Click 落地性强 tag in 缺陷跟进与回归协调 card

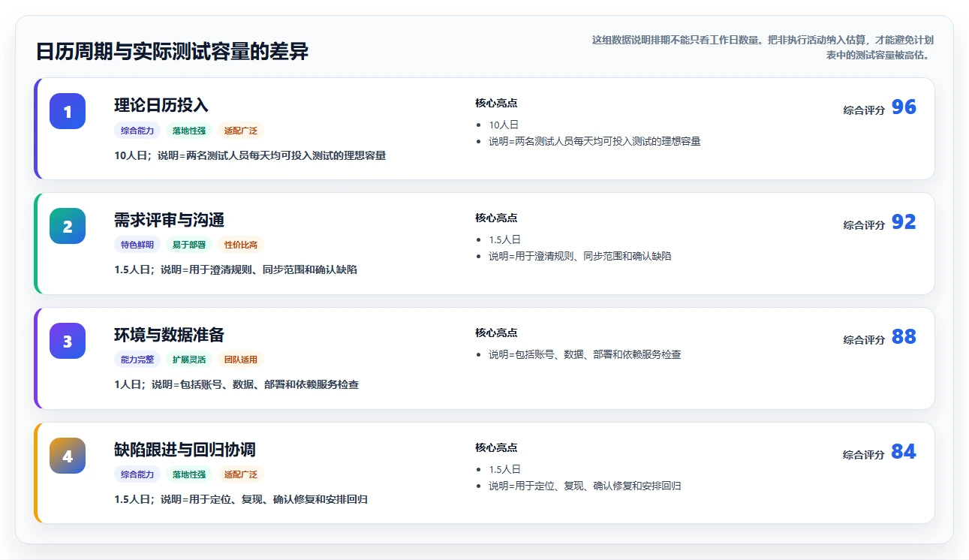189,474
